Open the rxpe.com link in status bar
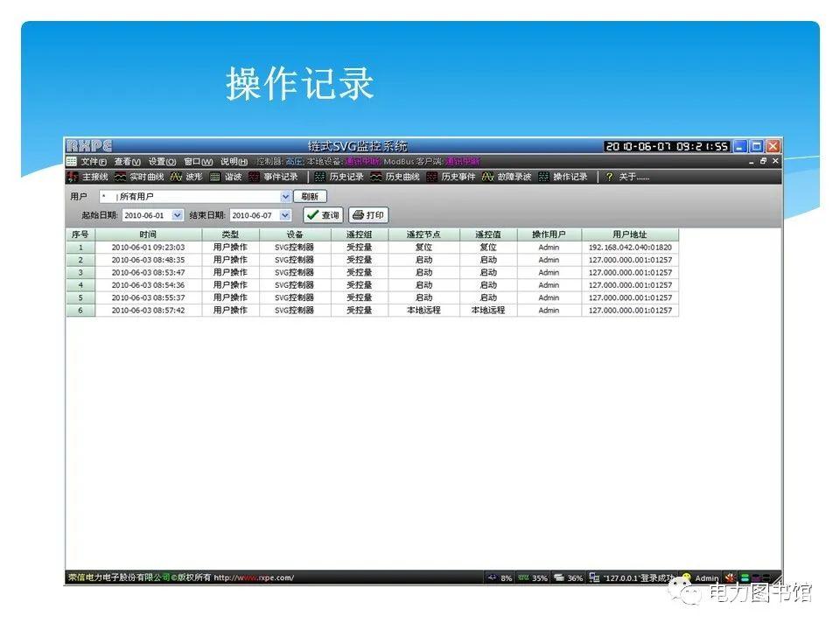The image size is (840, 630). tap(254, 577)
